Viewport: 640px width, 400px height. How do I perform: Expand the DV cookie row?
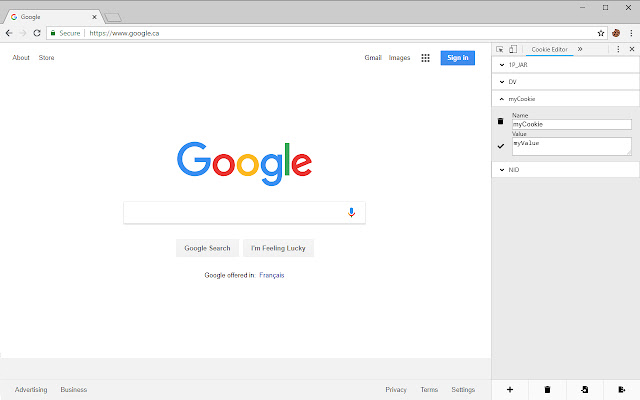[566, 82]
